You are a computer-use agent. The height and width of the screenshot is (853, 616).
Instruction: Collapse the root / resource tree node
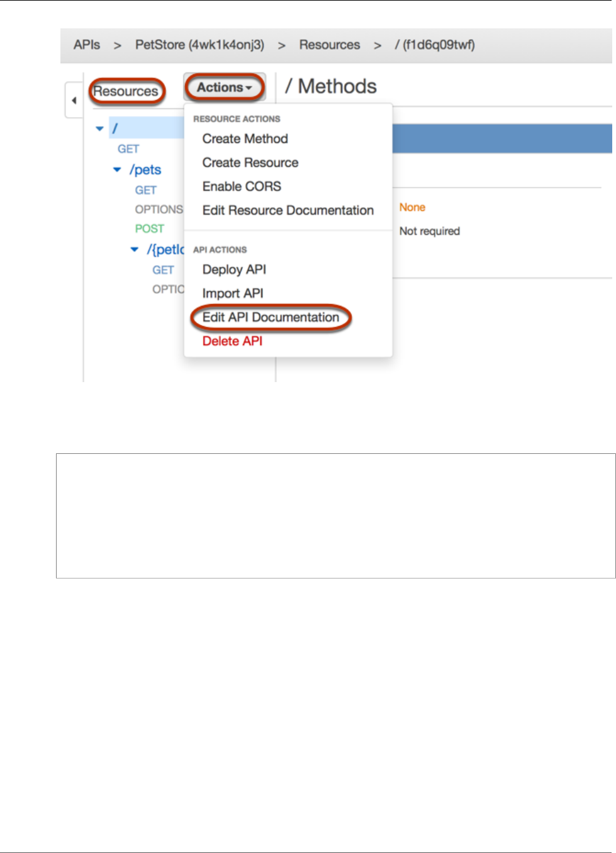pos(99,128)
